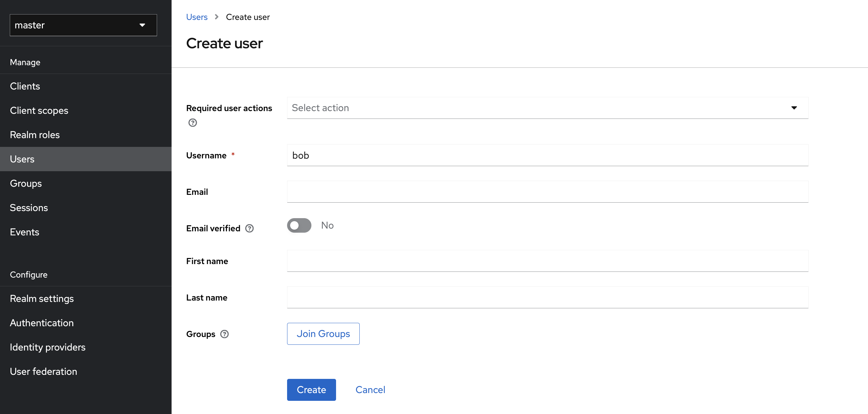Go to Realm roles section
The image size is (868, 414).
point(35,135)
